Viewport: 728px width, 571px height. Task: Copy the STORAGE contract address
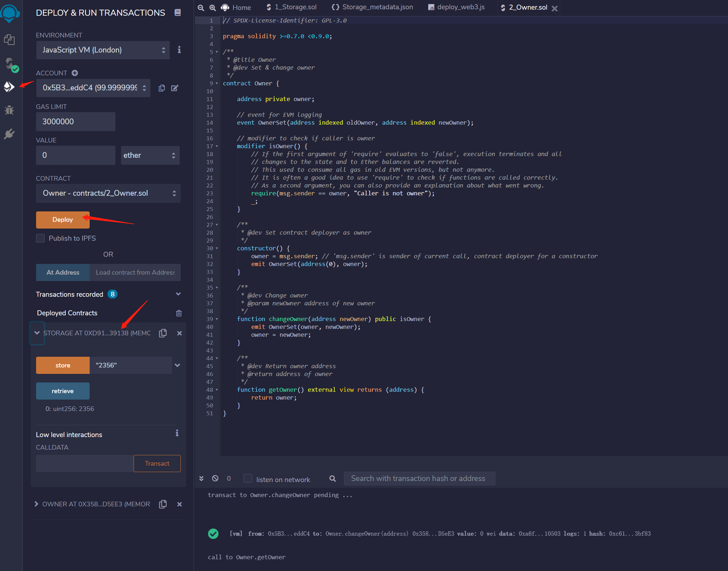click(163, 333)
